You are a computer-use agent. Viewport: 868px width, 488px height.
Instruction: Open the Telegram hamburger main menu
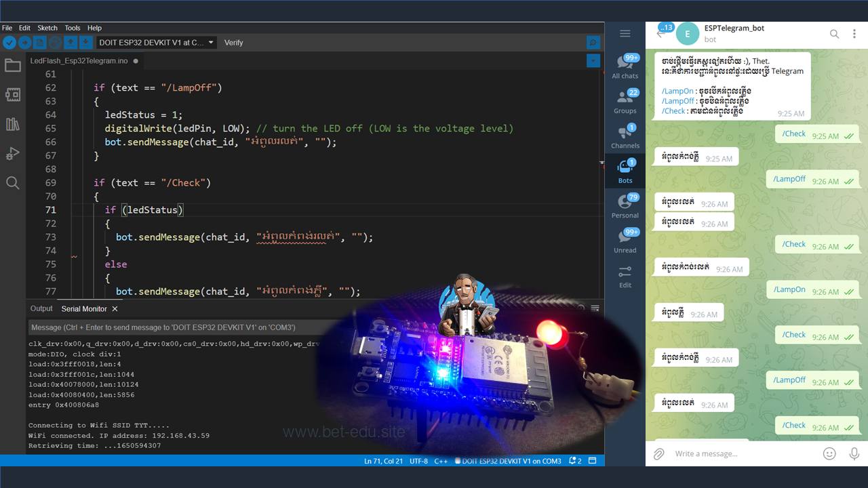(625, 34)
